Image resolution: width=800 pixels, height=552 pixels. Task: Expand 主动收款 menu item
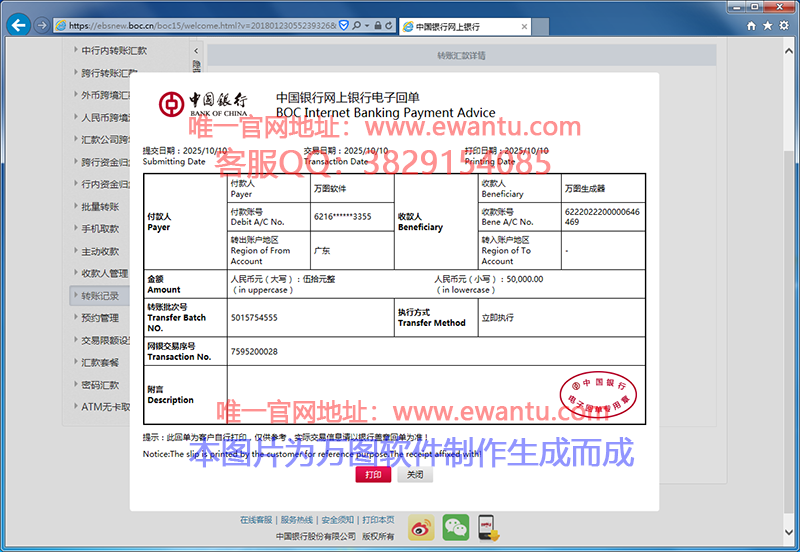(x=100, y=251)
